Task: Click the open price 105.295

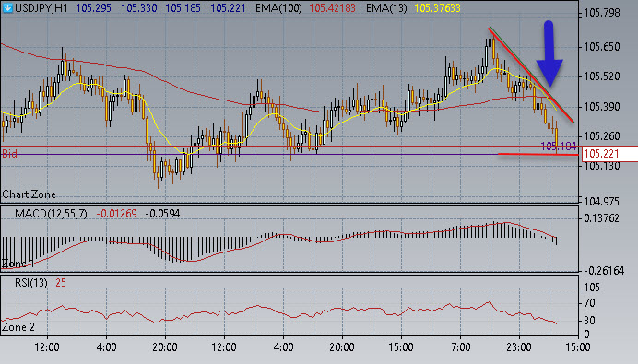Action: click(93, 8)
